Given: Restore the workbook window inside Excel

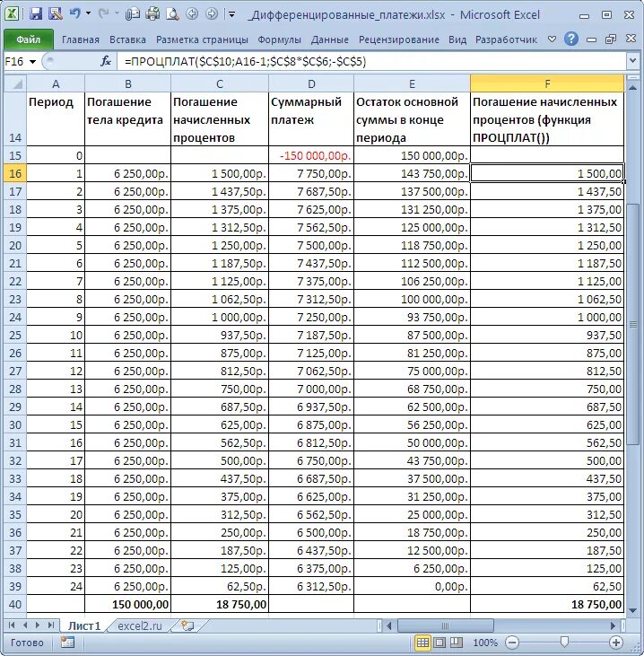Looking at the screenshot, I should click(611, 39).
